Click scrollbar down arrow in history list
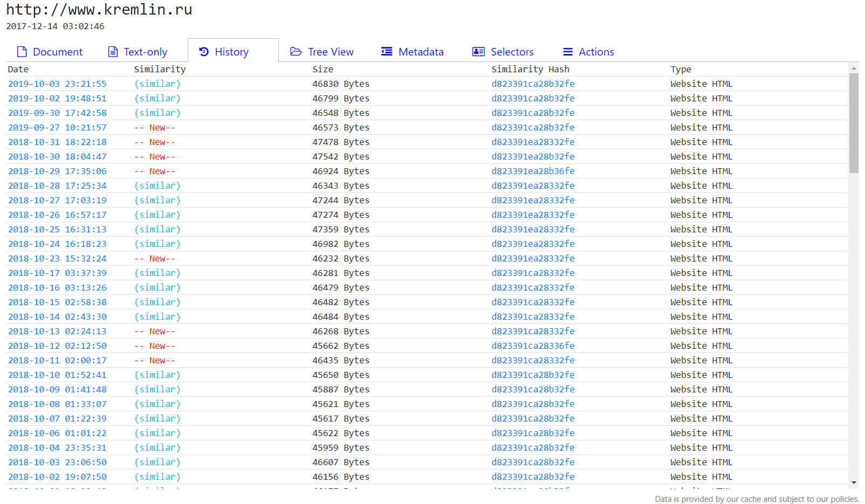 click(x=854, y=482)
